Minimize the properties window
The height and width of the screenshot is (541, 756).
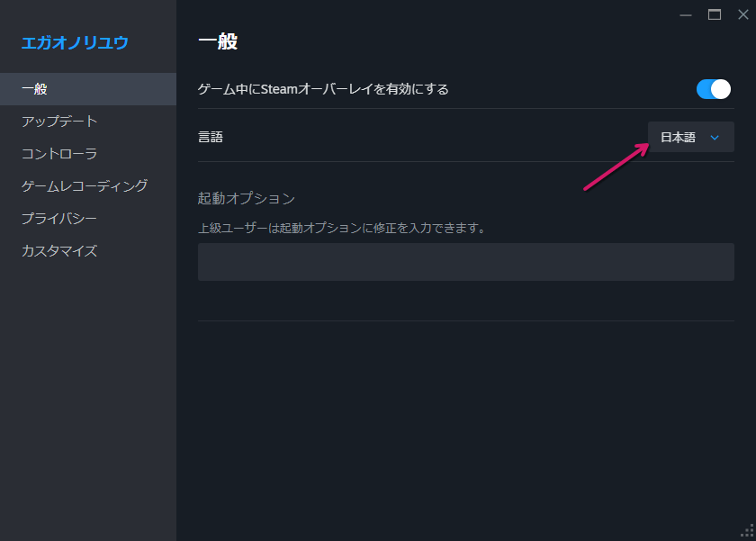point(686,14)
